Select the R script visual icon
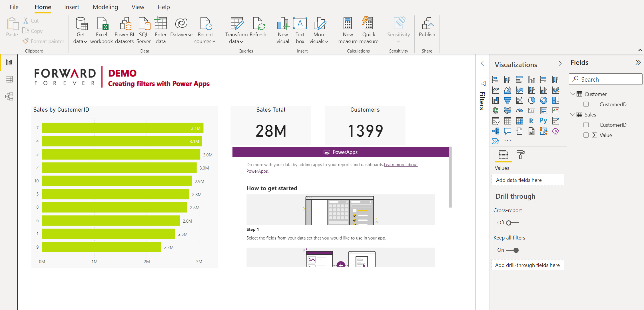 (531, 121)
